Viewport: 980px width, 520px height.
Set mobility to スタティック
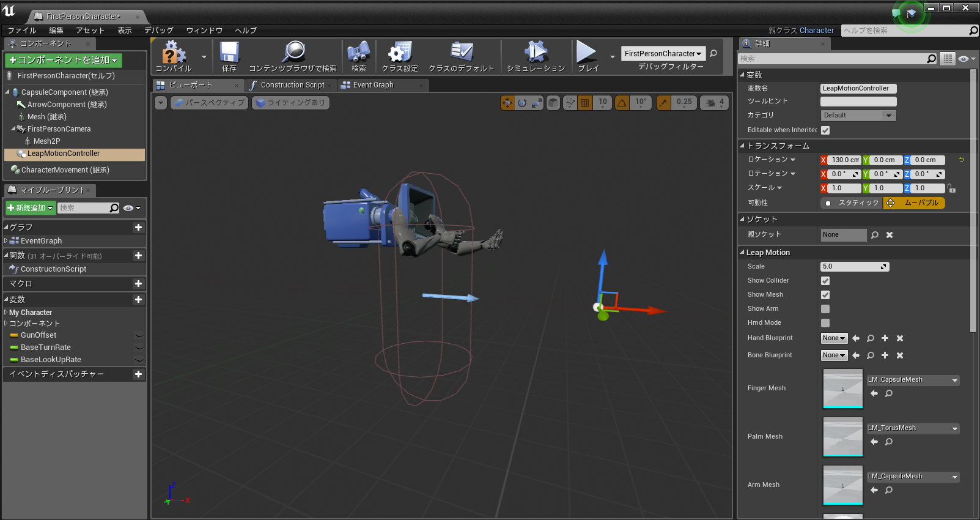coord(852,203)
